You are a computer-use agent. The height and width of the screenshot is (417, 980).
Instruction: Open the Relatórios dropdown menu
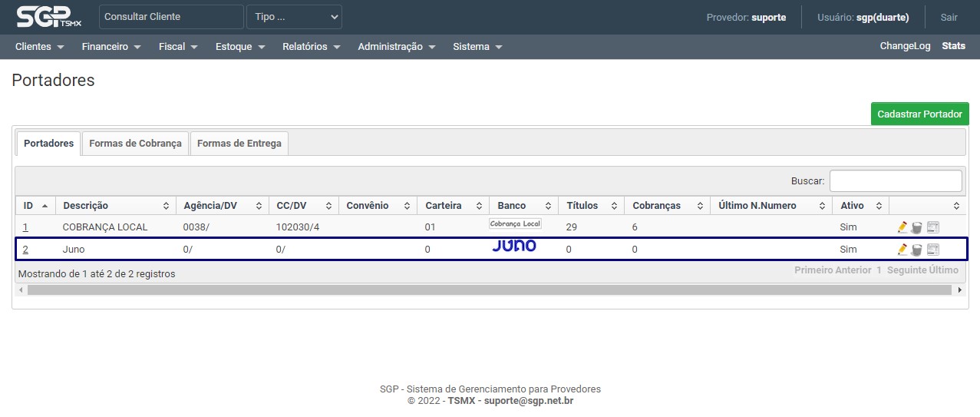point(311,47)
